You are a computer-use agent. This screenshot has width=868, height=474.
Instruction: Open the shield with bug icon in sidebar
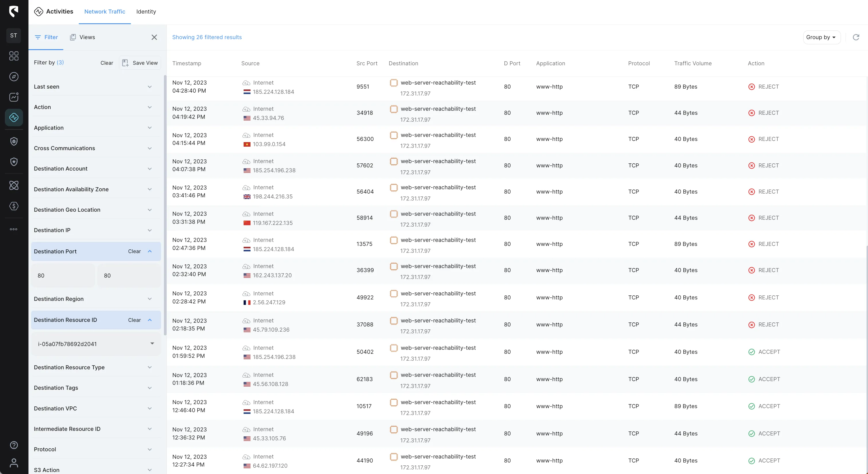14,142
